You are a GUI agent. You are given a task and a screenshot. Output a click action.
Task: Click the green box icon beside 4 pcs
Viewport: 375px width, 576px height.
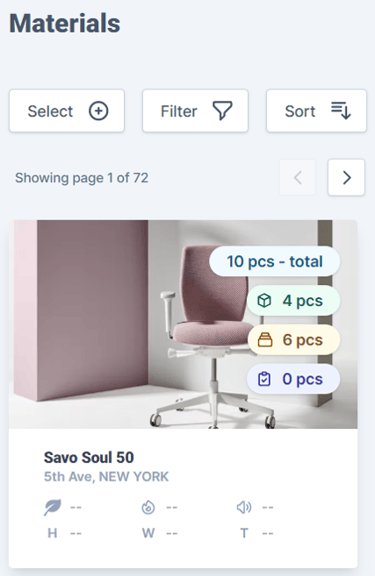(264, 300)
